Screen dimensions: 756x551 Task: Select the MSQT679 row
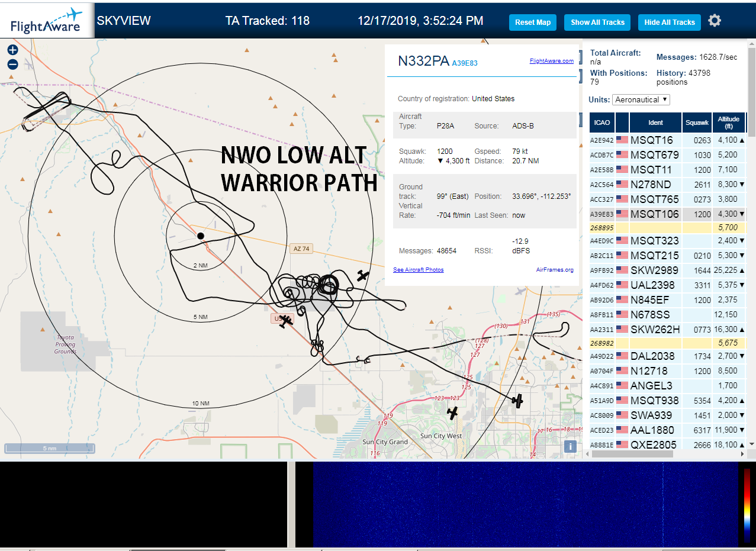tap(667, 155)
